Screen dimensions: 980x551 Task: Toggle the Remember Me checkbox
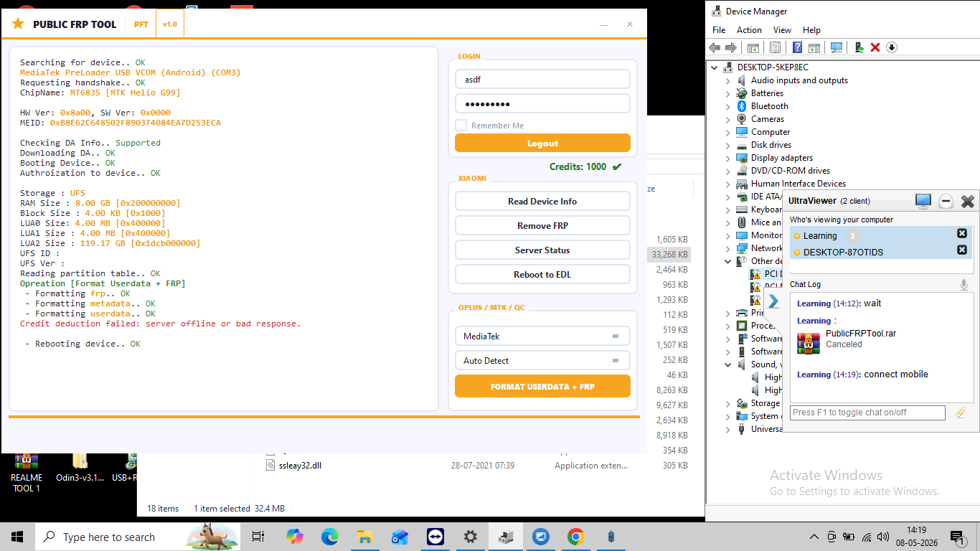[461, 126]
